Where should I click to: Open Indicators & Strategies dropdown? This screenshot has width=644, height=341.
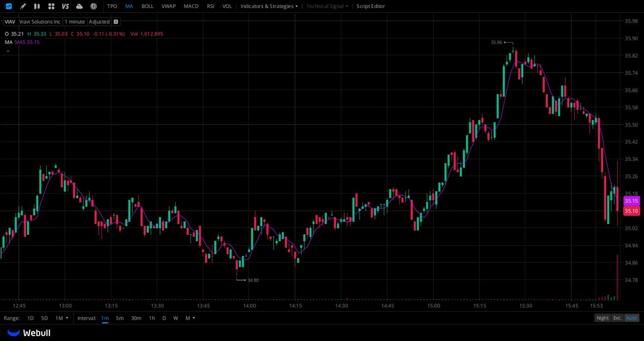click(x=269, y=6)
